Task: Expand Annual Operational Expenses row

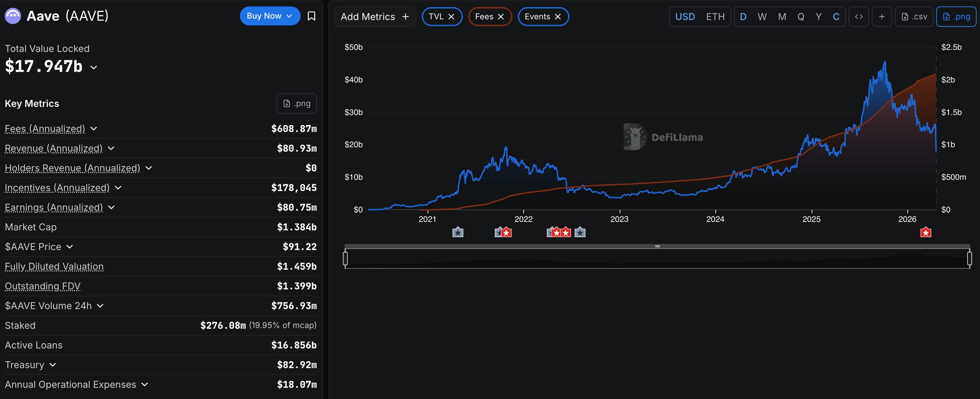Action: coord(145,384)
